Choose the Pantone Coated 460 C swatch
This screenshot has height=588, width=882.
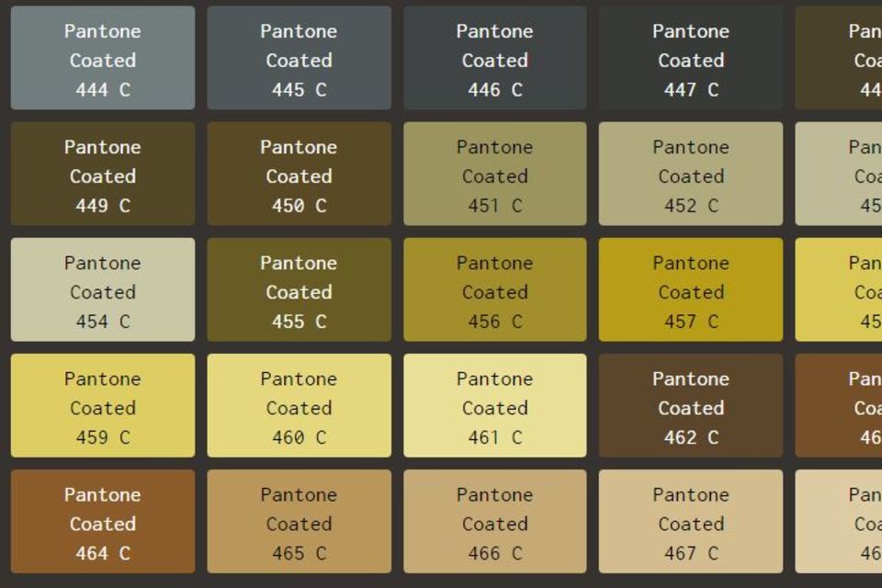tap(300, 406)
